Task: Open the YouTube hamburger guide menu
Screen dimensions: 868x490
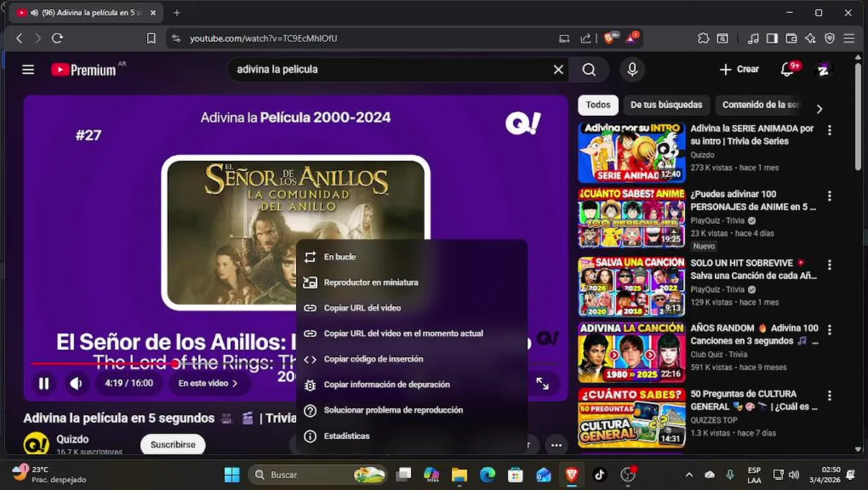Action: (x=28, y=69)
